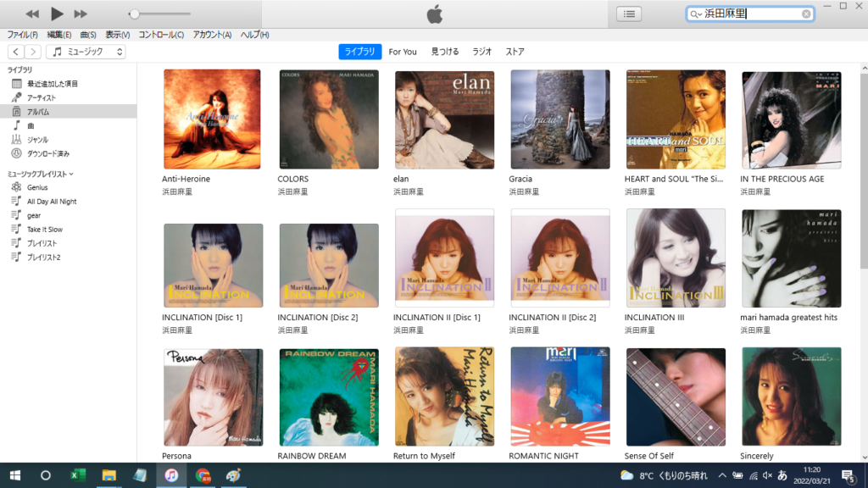The width and height of the screenshot is (868, 488).
Task: Switch to the ストア tab
Action: 515,52
